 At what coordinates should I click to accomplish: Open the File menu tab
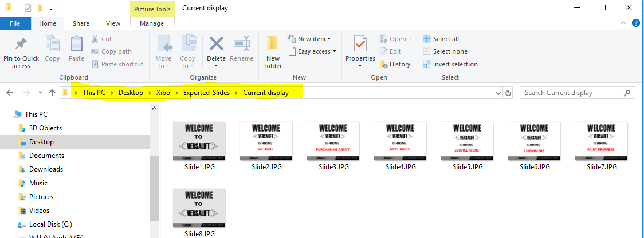tap(15, 23)
